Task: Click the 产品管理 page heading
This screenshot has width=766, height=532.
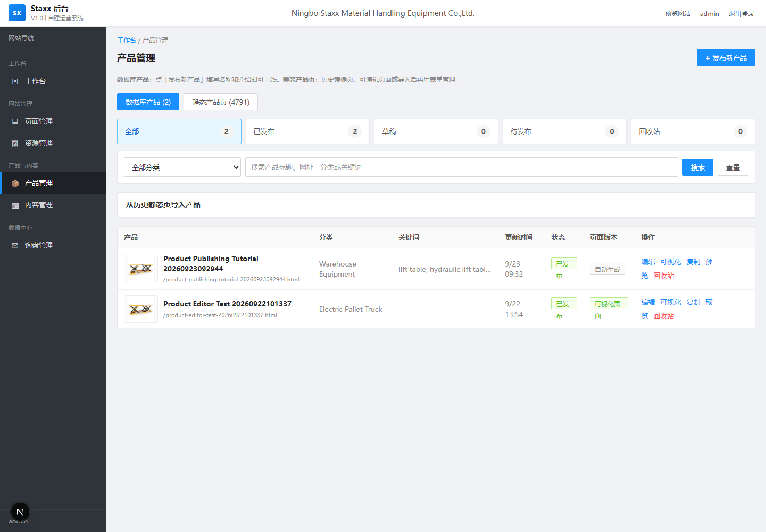Action: point(136,58)
